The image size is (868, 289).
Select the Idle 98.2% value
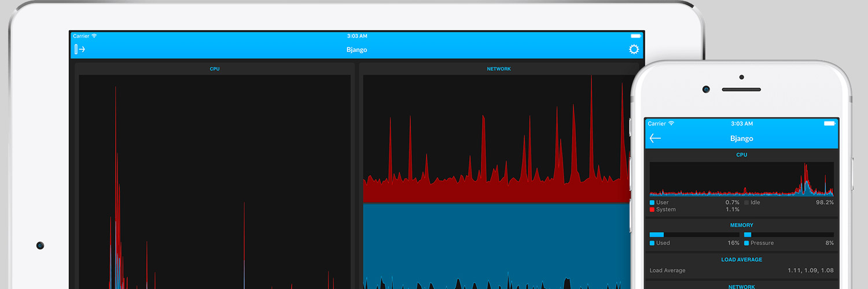(x=825, y=203)
